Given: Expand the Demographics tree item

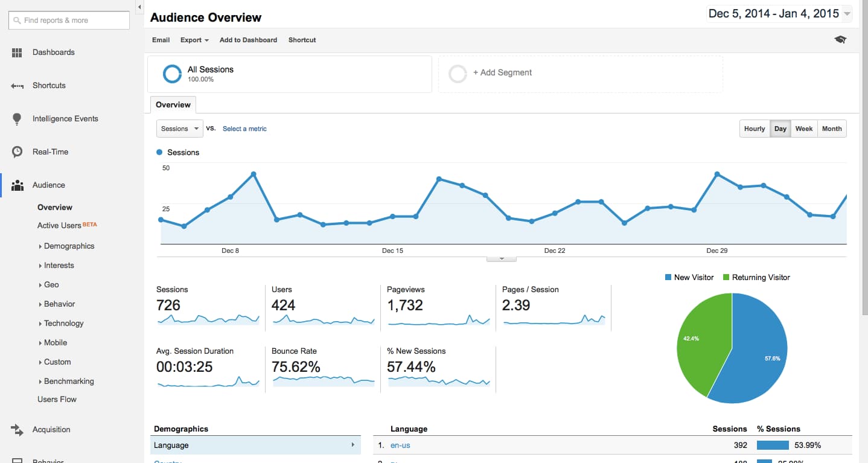Looking at the screenshot, I should click(x=69, y=246).
